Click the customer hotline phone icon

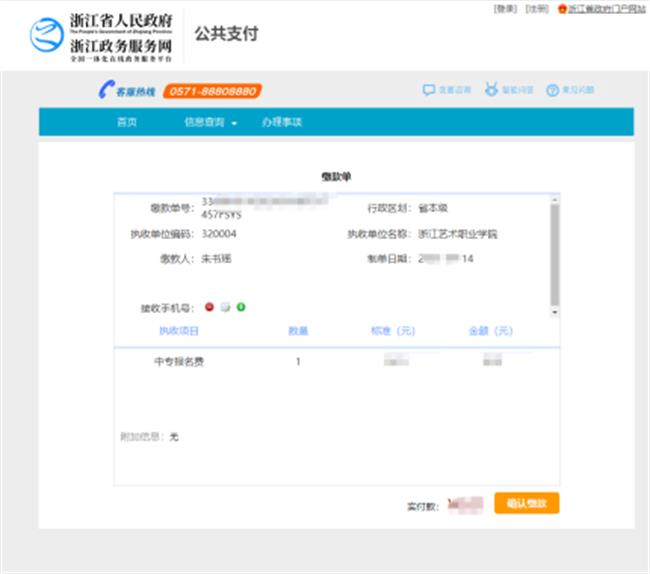[105, 91]
